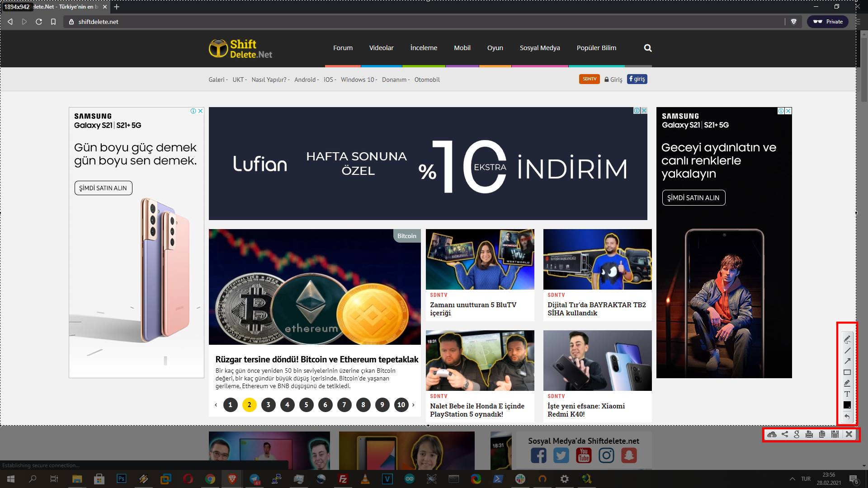Save the screenshot with the floppy icon
Screen dimensions: 868x488
[x=835, y=434]
